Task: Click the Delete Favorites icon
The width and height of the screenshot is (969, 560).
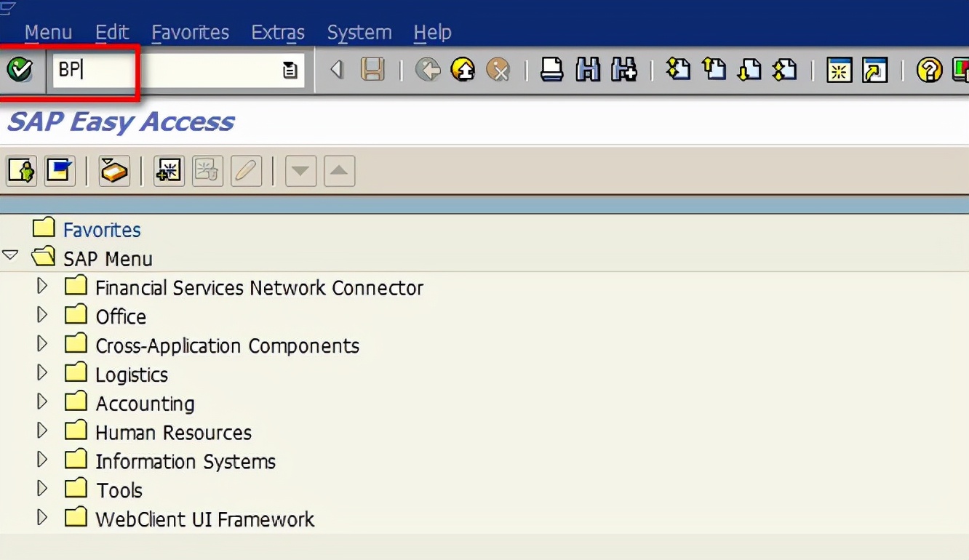Action: point(207,171)
